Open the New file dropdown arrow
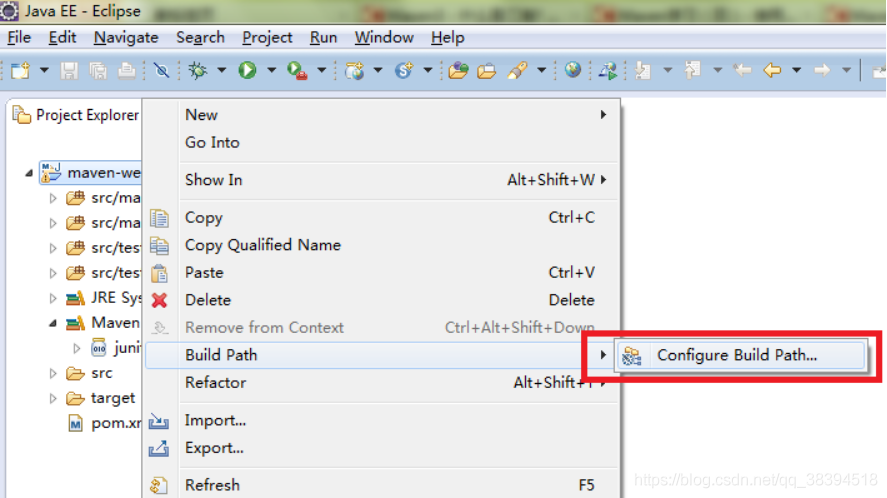This screenshot has height=498, width=887. 44,71
